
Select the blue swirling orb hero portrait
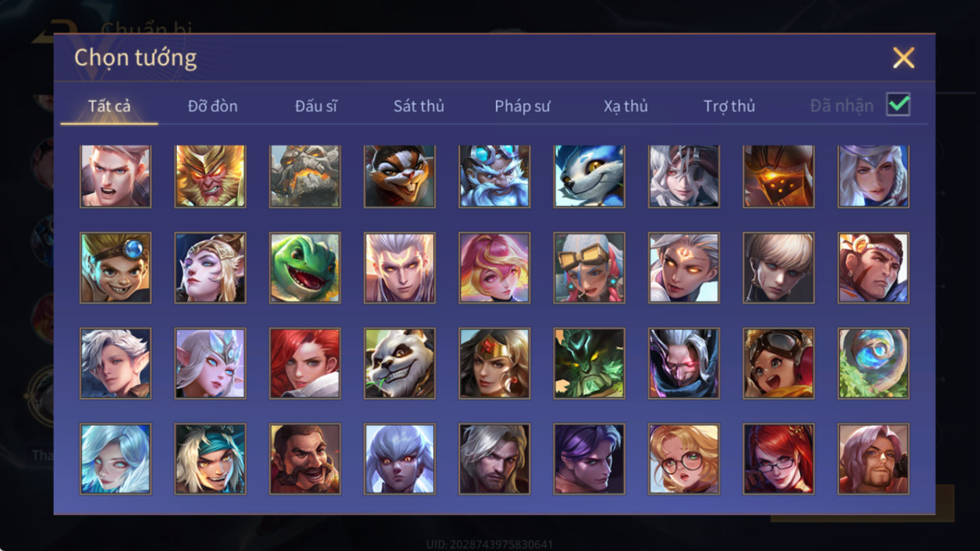873,363
